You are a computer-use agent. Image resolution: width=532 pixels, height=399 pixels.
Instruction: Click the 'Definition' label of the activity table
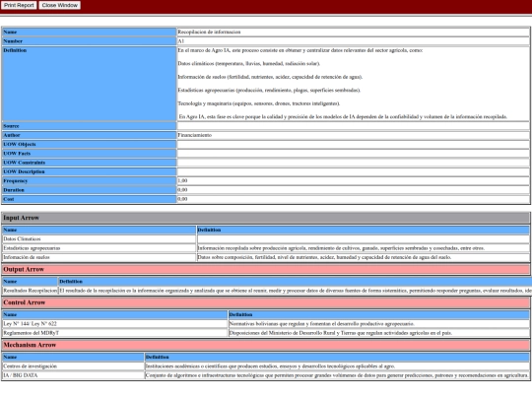tap(15, 50)
